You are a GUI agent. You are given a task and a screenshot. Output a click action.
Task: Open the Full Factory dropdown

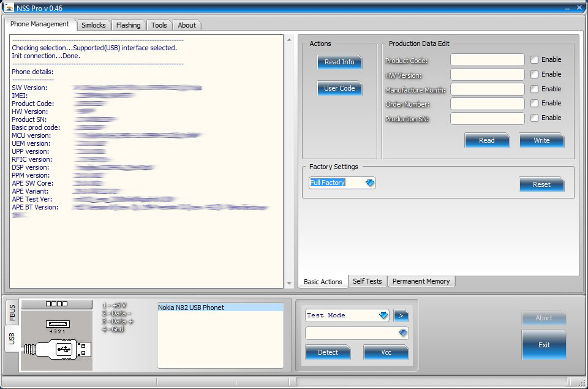pyautogui.click(x=371, y=183)
